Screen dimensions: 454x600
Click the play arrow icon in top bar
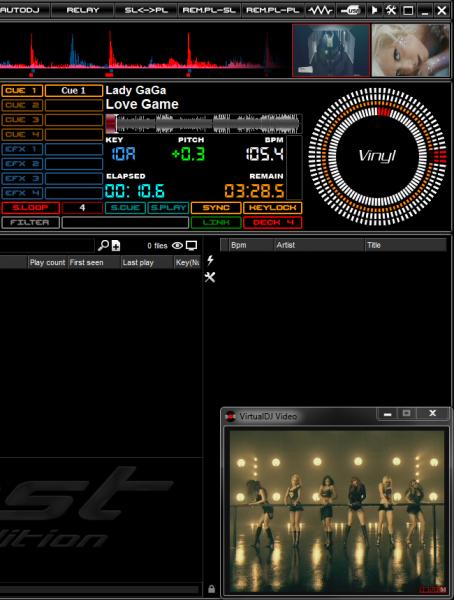pyautogui.click(x=375, y=10)
